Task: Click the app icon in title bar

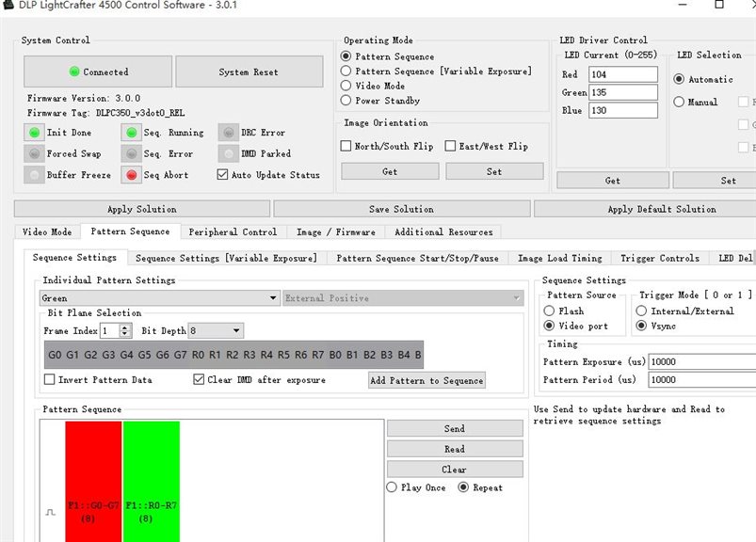Action: 8,5
